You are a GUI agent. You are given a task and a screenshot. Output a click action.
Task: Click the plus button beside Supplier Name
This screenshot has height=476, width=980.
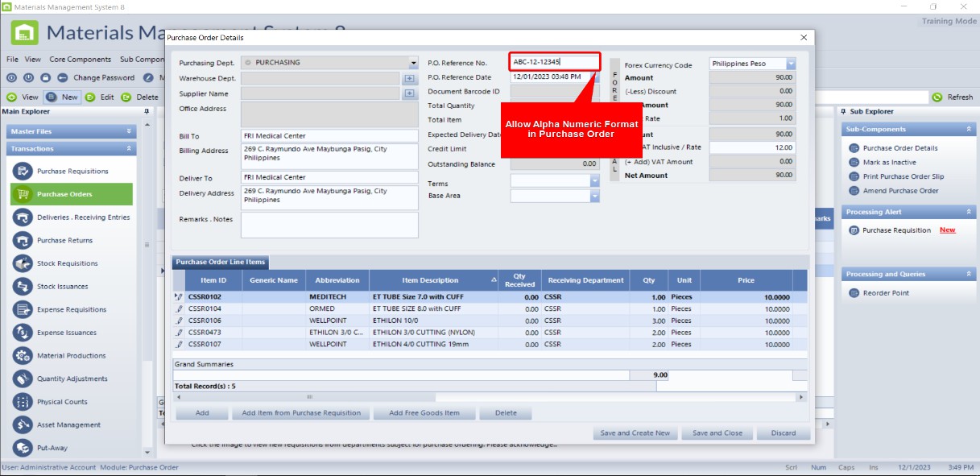408,93
